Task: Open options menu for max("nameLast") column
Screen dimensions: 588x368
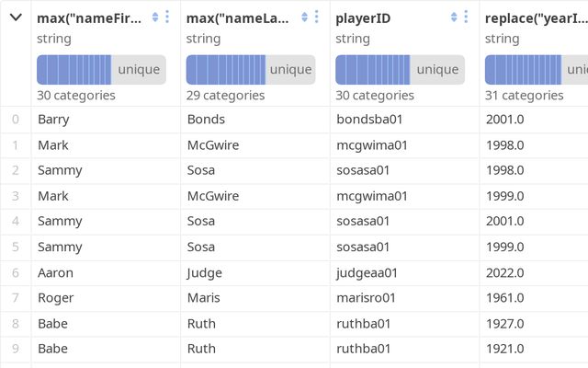Action: 316,17
